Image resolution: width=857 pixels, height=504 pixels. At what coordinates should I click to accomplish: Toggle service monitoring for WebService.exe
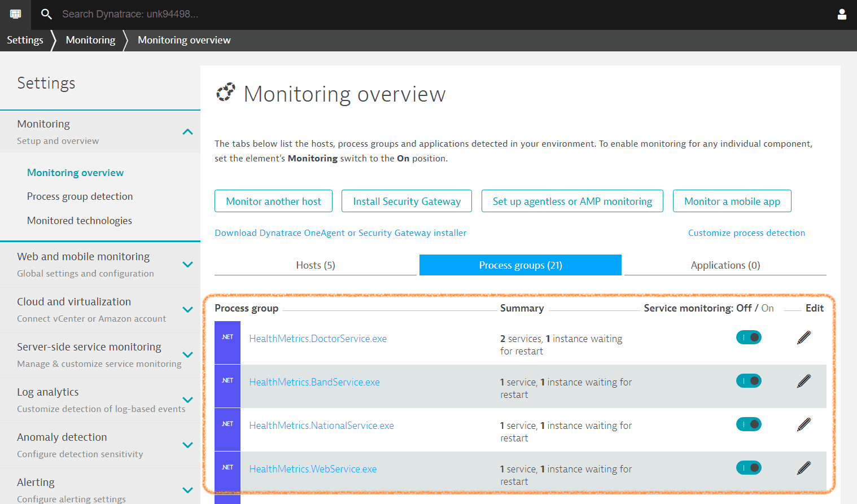(x=749, y=468)
